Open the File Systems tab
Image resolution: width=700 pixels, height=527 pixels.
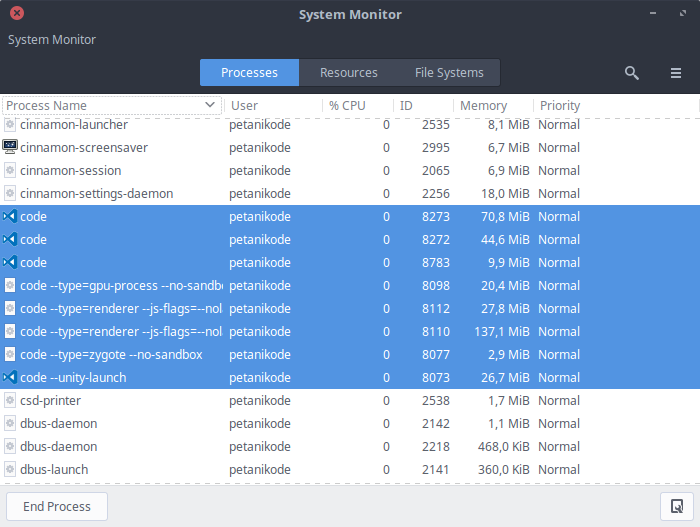pyautogui.click(x=449, y=72)
